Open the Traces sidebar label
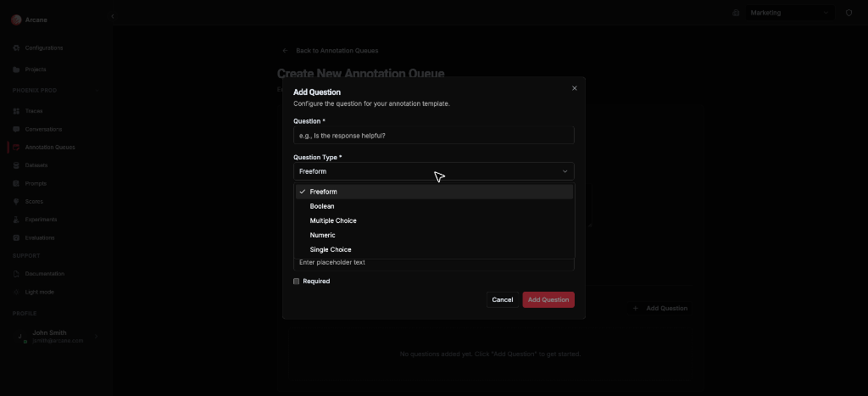Screen dimensions: 868x396 (x=34, y=111)
